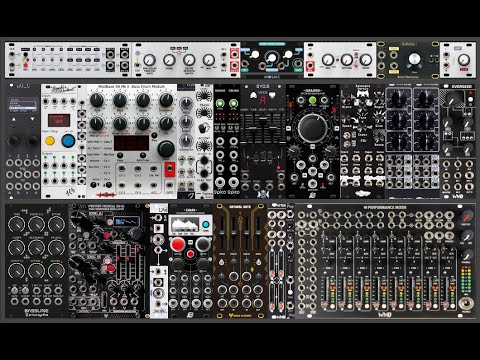The height and width of the screenshot is (360, 480).
Task: Click the left white mode button on SY0.5
Action: (253, 96)
